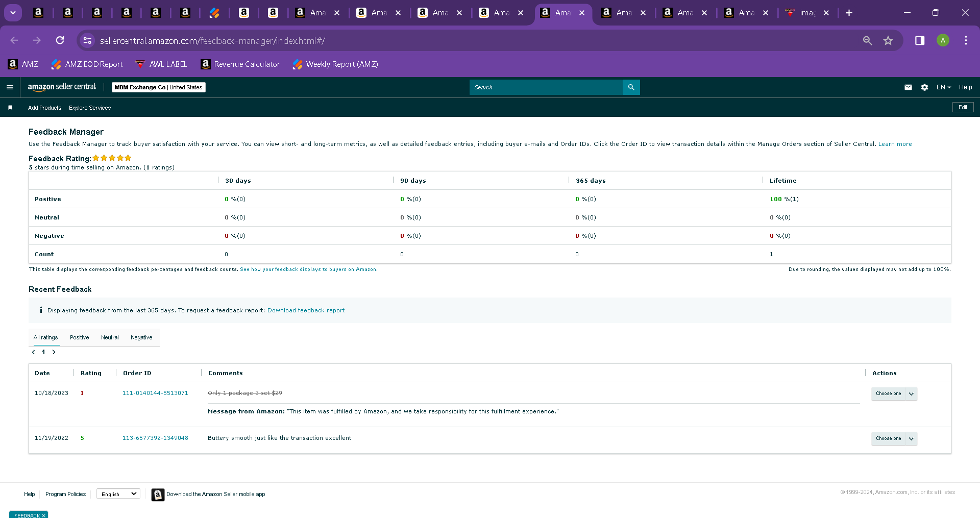Click the five-star Feedback Rating stars
The height and width of the screenshot is (518, 980).
(x=112, y=158)
